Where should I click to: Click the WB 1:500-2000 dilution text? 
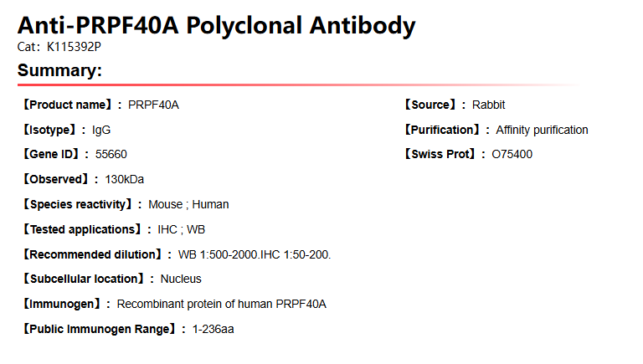click(x=212, y=254)
